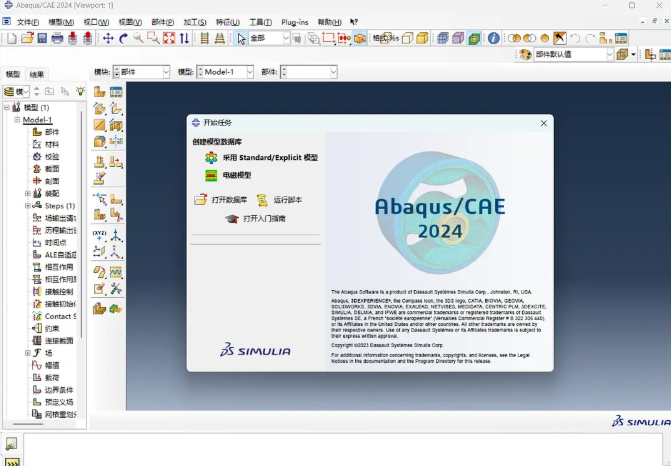Click the Part Manager icon
Screen dimensions: 671x466
click(116, 92)
